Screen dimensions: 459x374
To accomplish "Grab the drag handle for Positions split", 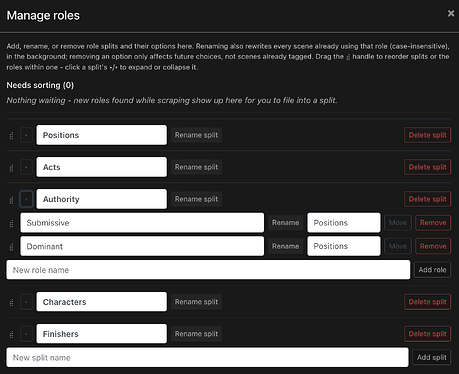I will (x=11, y=136).
